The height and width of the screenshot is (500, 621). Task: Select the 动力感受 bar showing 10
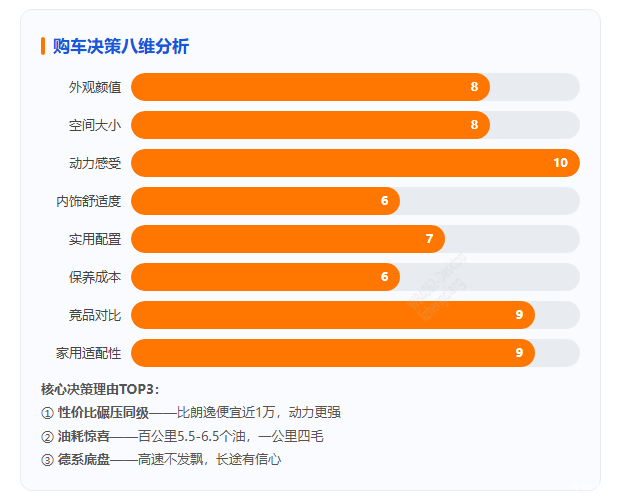click(355, 163)
